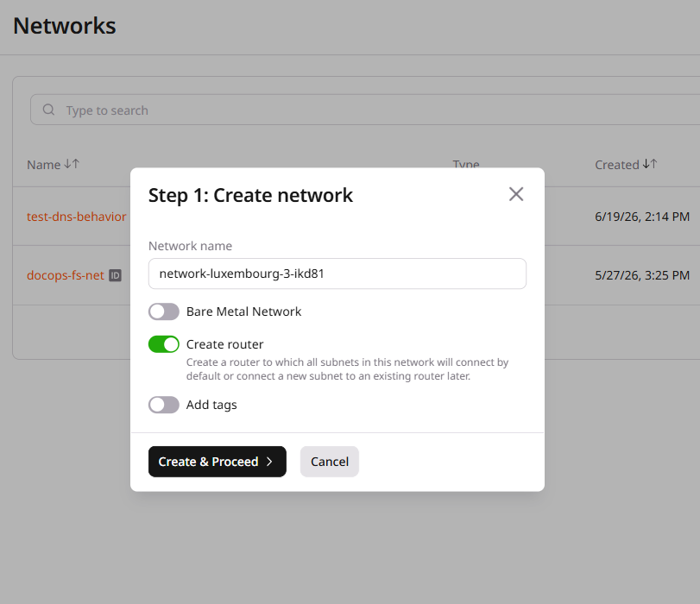Turn off the Create router toggle
This screenshot has width=700, height=604.
click(164, 344)
